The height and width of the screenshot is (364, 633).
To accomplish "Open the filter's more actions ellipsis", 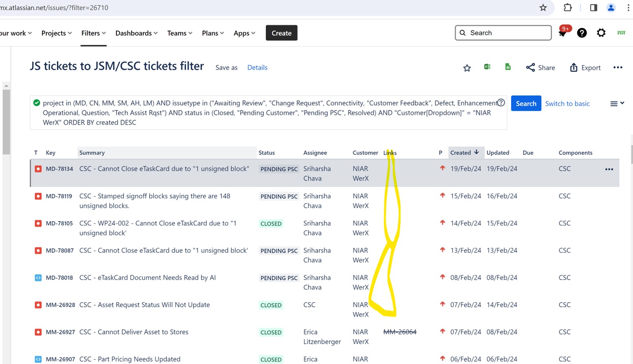I will [618, 67].
